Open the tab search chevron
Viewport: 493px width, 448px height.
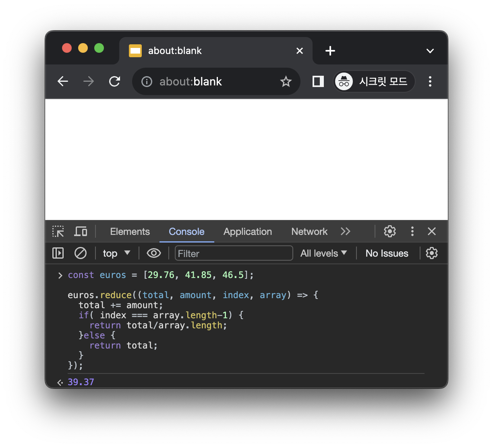[x=430, y=51]
